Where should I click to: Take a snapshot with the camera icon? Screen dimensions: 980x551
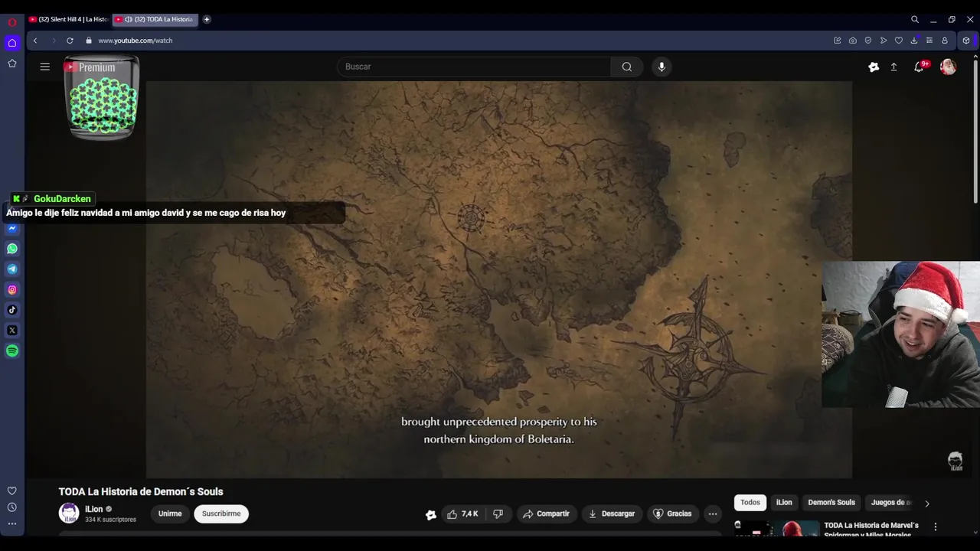853,41
